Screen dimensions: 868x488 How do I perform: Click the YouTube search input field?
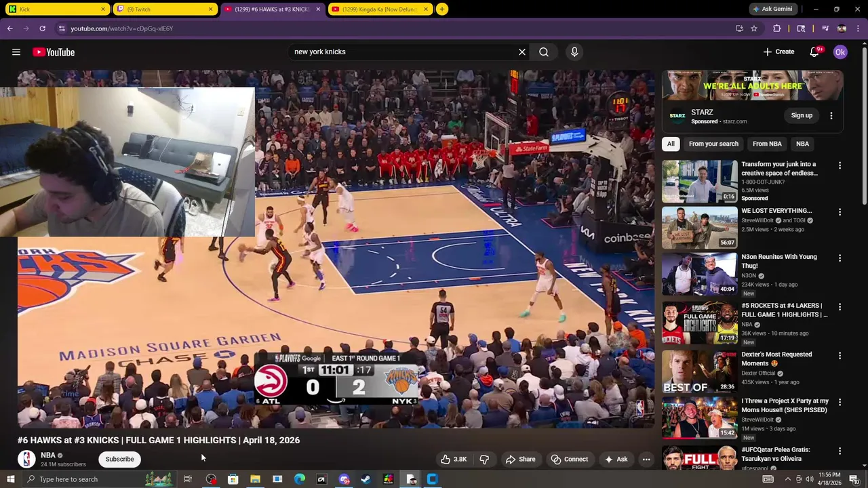click(403, 52)
